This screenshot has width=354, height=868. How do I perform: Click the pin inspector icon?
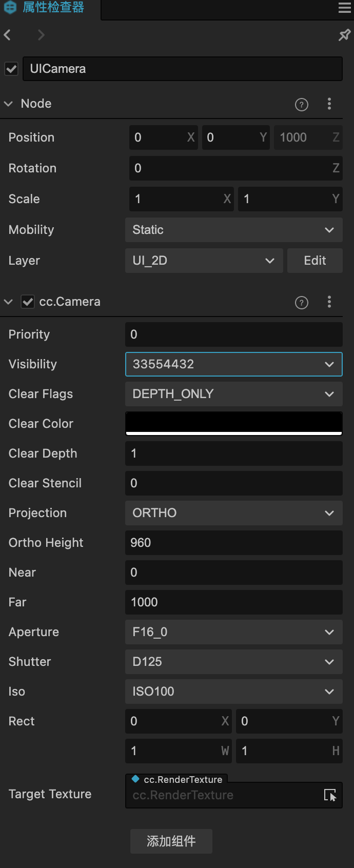click(344, 35)
